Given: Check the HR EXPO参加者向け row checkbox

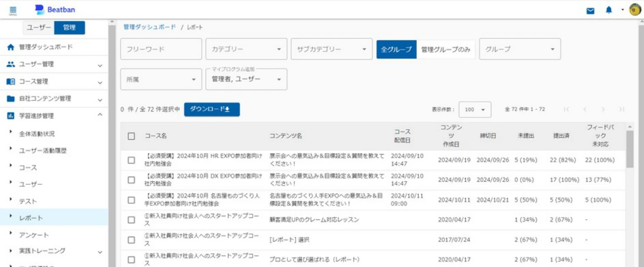Looking at the screenshot, I should (x=132, y=160).
